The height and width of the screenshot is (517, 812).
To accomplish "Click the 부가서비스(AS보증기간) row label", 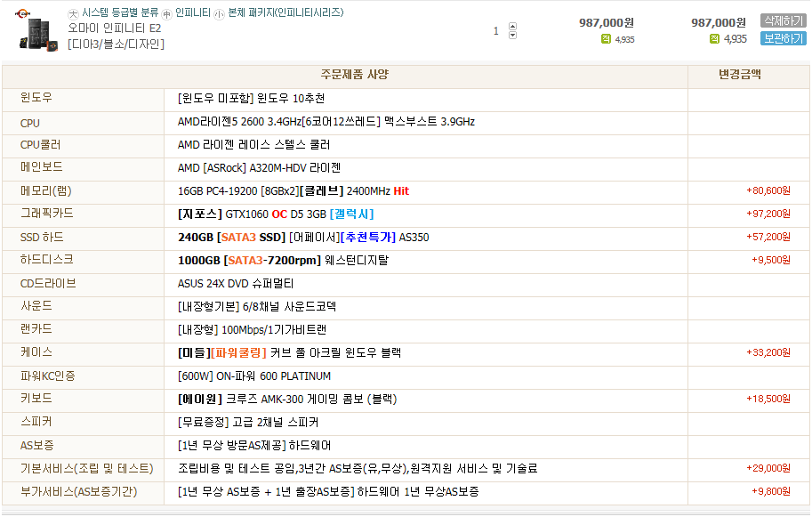I will click(79, 491).
